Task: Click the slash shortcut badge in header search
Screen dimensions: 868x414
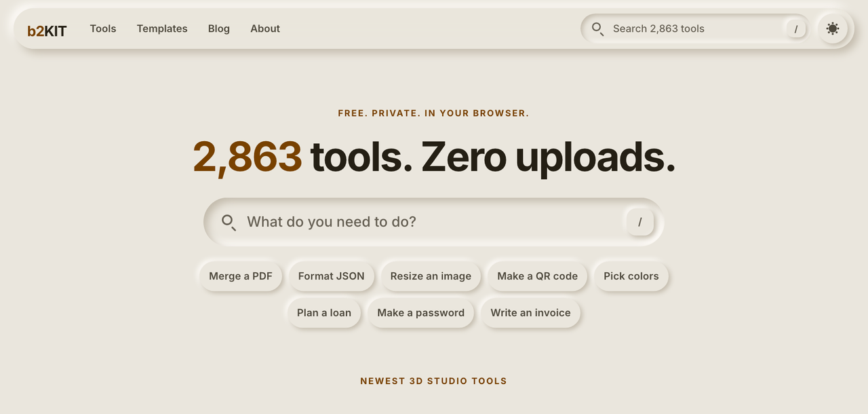Action: pos(795,29)
